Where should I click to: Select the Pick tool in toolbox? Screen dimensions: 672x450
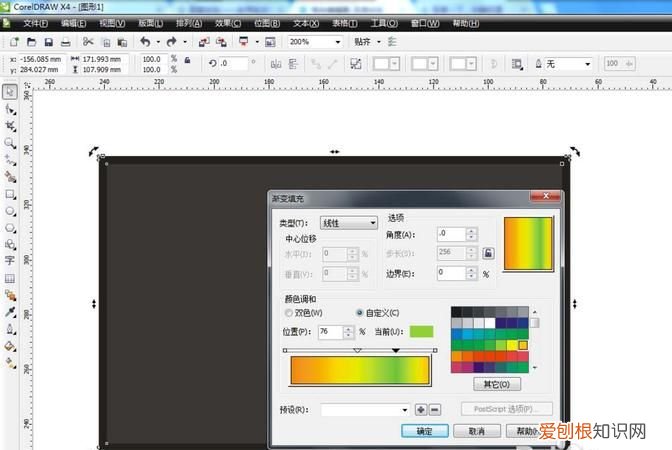click(x=10, y=92)
